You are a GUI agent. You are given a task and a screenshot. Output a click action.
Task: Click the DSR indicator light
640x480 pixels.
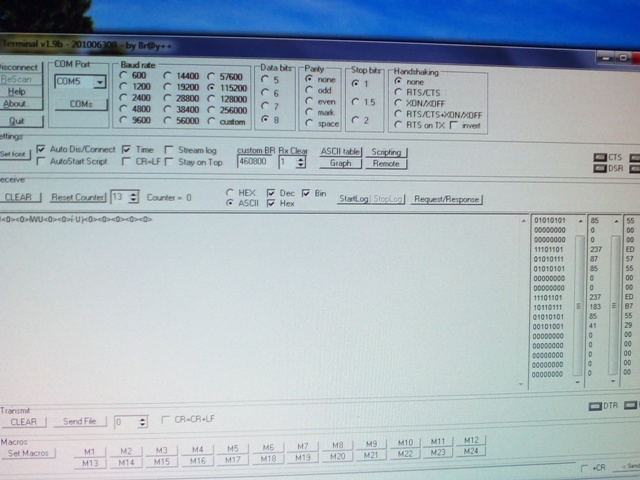600,168
